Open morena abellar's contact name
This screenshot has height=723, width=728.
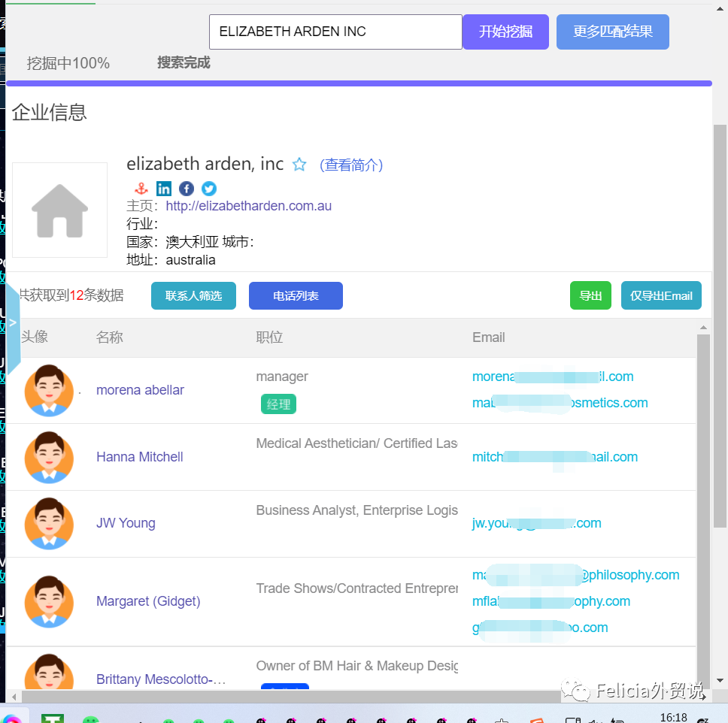coord(140,390)
